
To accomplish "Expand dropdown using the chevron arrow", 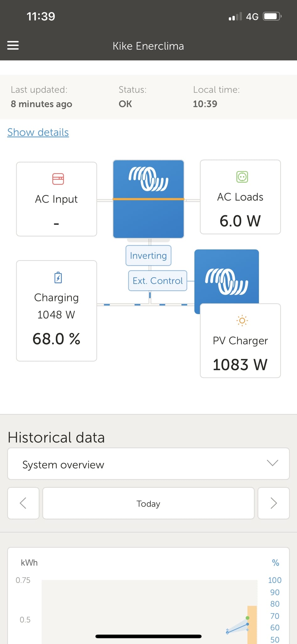I will coord(273,463).
